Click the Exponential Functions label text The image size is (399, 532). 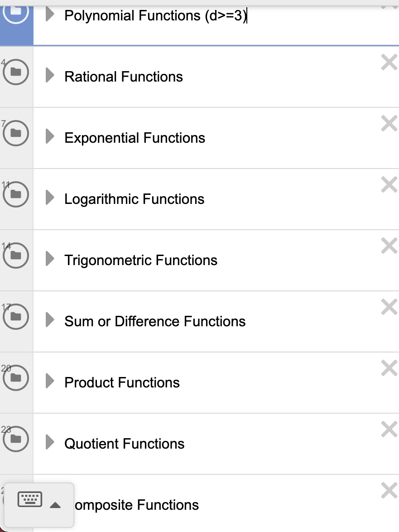coord(135,137)
